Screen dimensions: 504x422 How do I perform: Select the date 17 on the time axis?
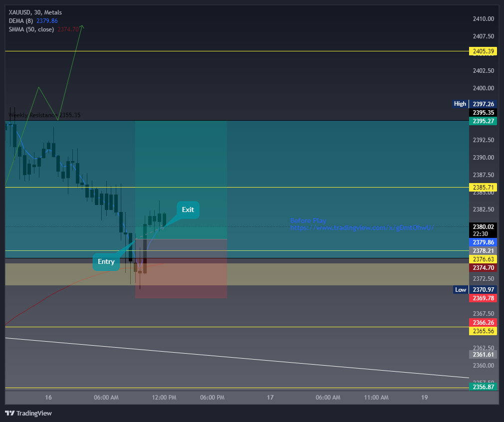pyautogui.click(x=270, y=398)
